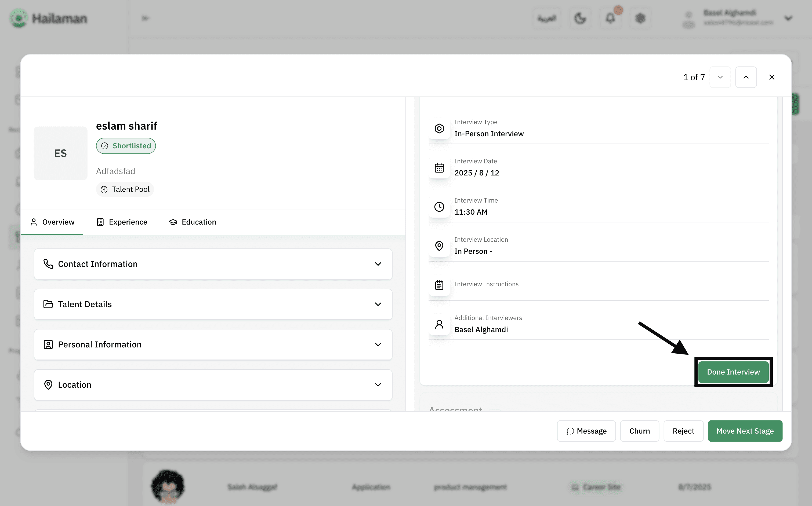This screenshot has width=812, height=506.
Task: Expand the Talent Details section
Action: (x=213, y=304)
